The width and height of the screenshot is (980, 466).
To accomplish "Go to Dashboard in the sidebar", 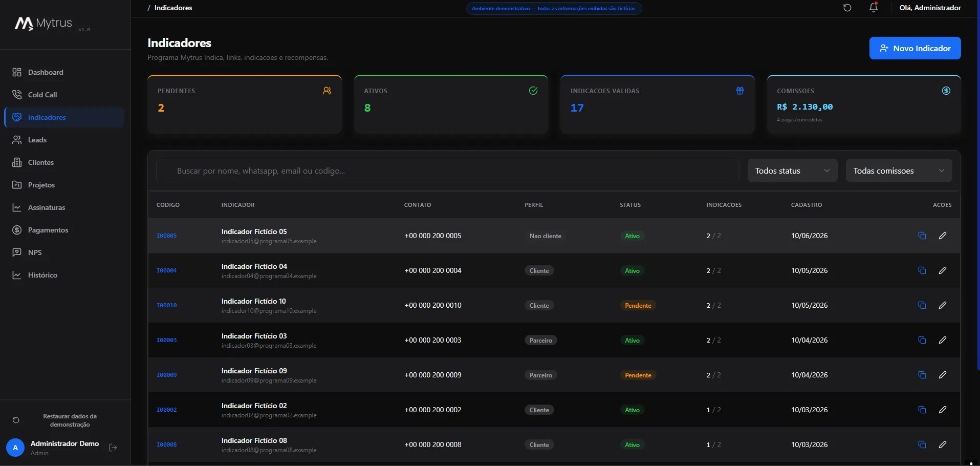I will tap(64, 72).
